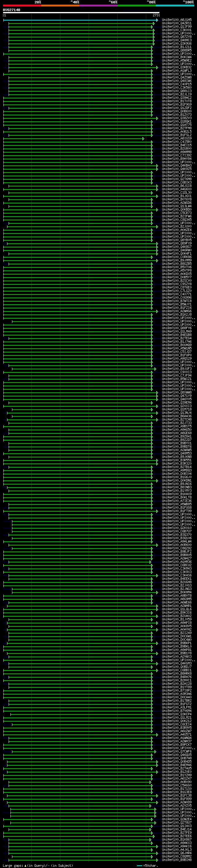Image resolution: width=197 pixels, height=868 pixels.
Task: Open UniRef100_Q13NJ4 entry
Action: (x=177, y=413)
